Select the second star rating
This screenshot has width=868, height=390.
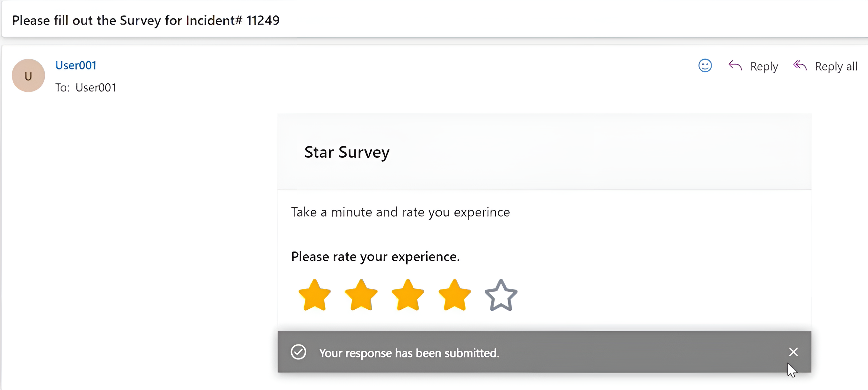[x=361, y=295]
